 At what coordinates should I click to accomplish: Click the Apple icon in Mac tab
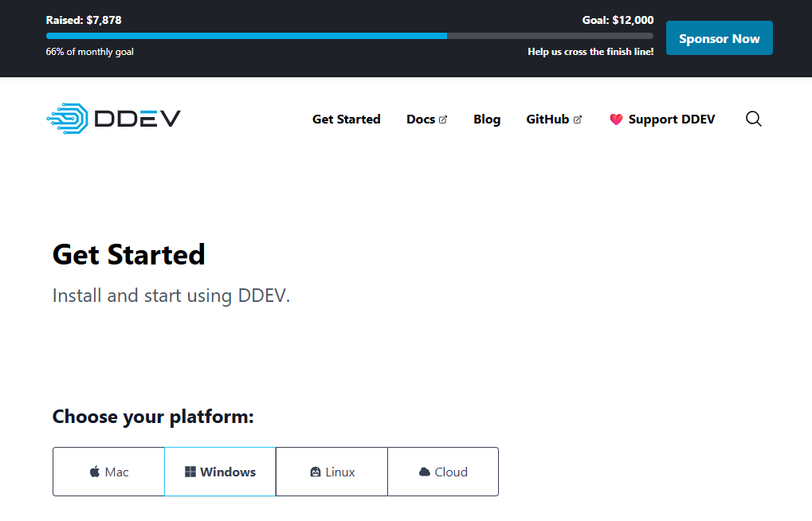95,472
